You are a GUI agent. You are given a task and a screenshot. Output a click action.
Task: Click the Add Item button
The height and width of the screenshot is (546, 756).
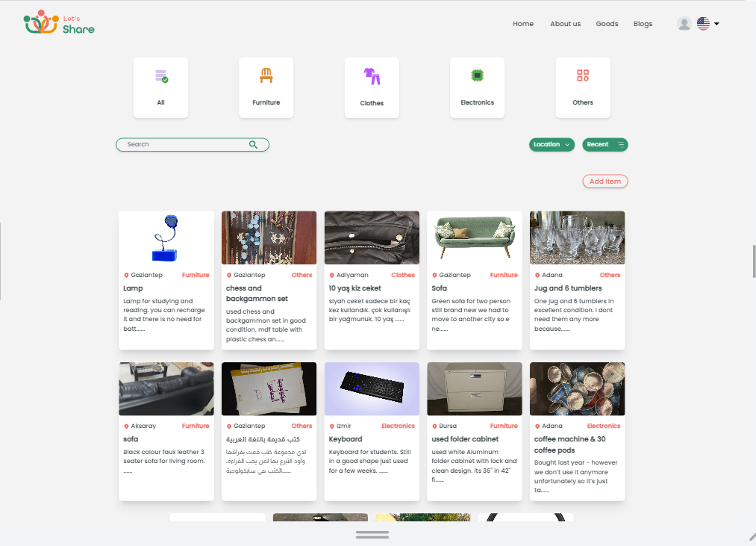pyautogui.click(x=605, y=182)
